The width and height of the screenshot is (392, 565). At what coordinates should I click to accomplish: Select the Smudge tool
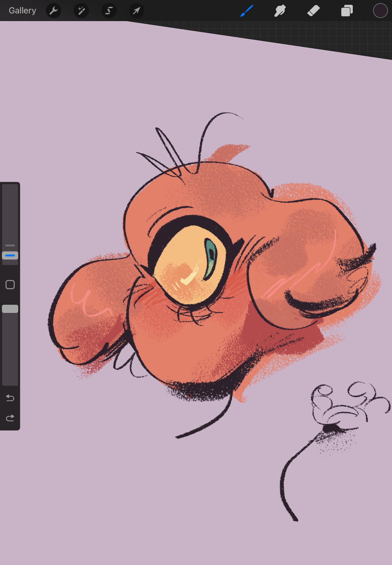point(280,11)
